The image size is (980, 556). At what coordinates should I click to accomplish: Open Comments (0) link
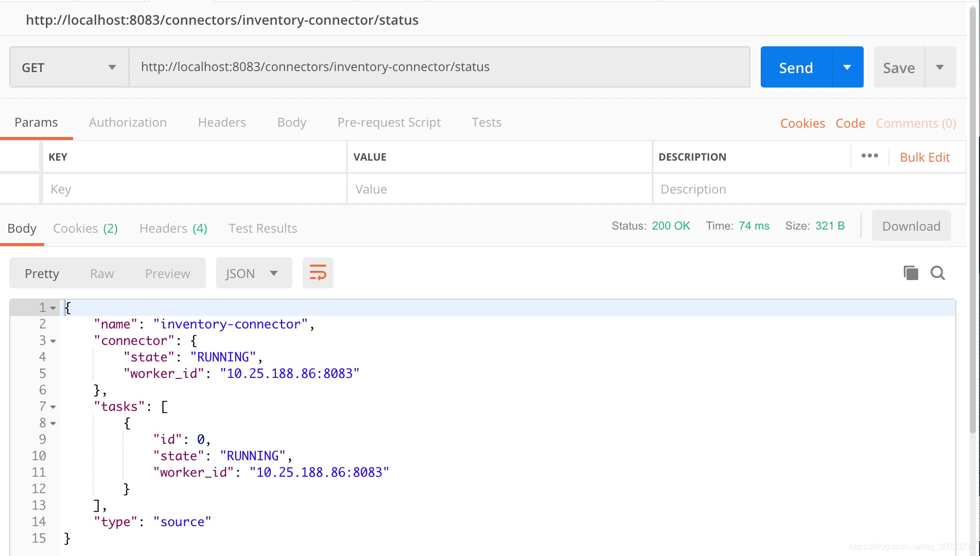pyautogui.click(x=916, y=124)
